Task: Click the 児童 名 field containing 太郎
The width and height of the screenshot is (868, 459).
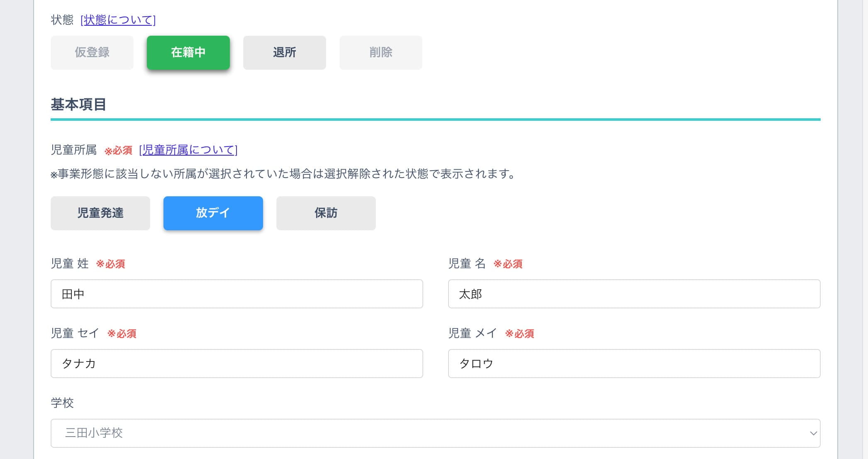Action: 634,294
